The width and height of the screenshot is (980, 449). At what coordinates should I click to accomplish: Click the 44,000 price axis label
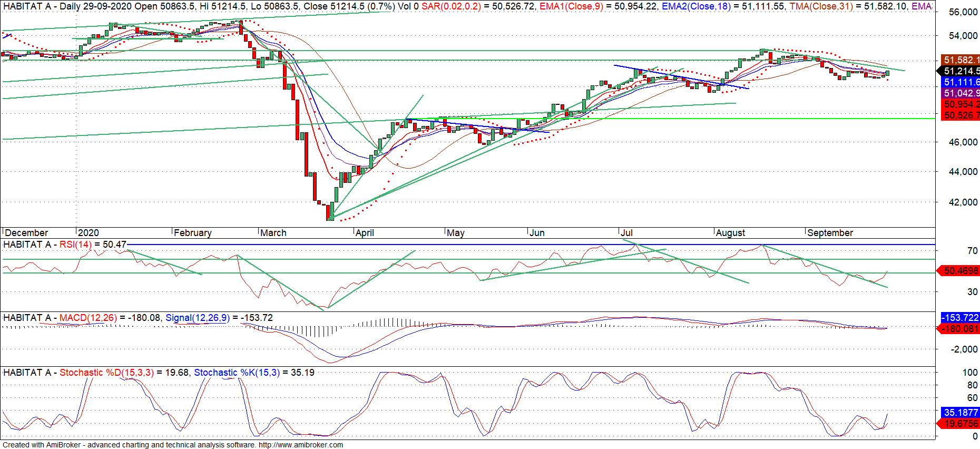click(963, 172)
